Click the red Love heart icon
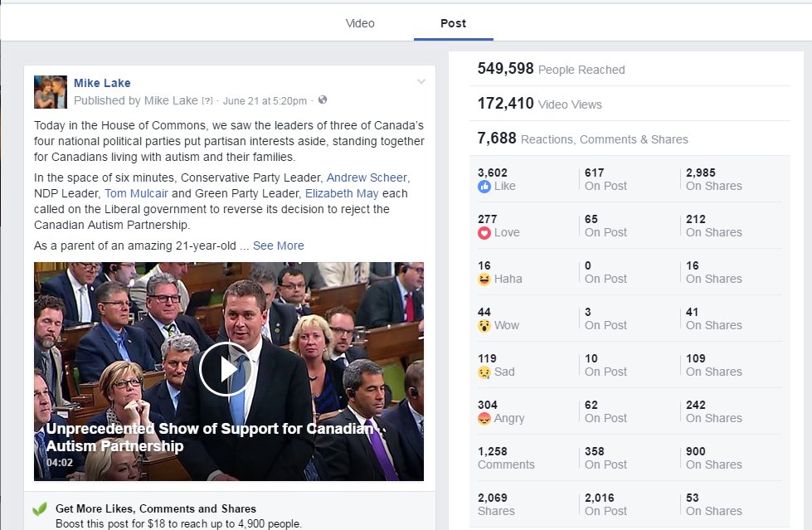 pos(484,233)
